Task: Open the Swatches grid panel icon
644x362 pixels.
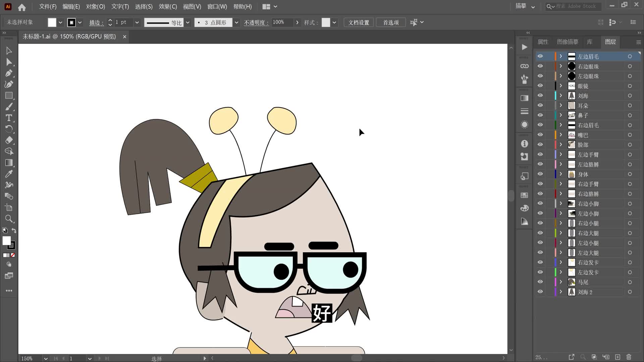Action: [524, 195]
